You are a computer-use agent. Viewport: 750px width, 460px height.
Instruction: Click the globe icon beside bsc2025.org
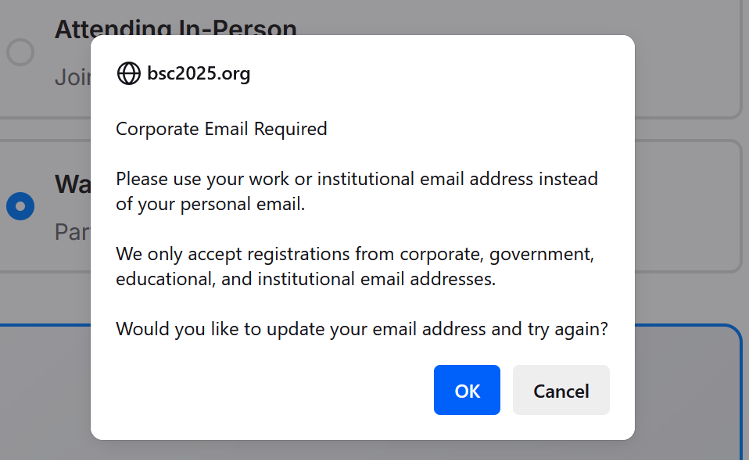point(129,73)
